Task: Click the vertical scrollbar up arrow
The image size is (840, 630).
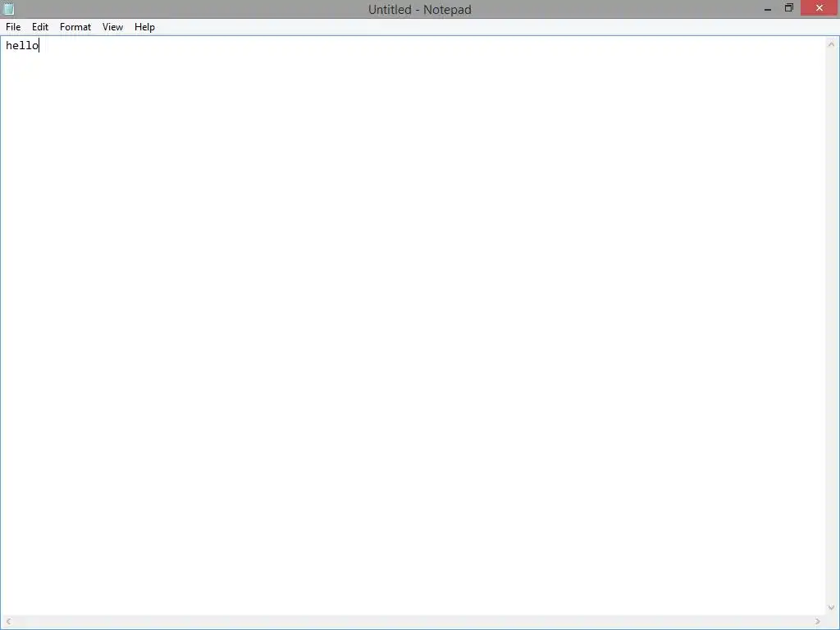Action: 831,44
